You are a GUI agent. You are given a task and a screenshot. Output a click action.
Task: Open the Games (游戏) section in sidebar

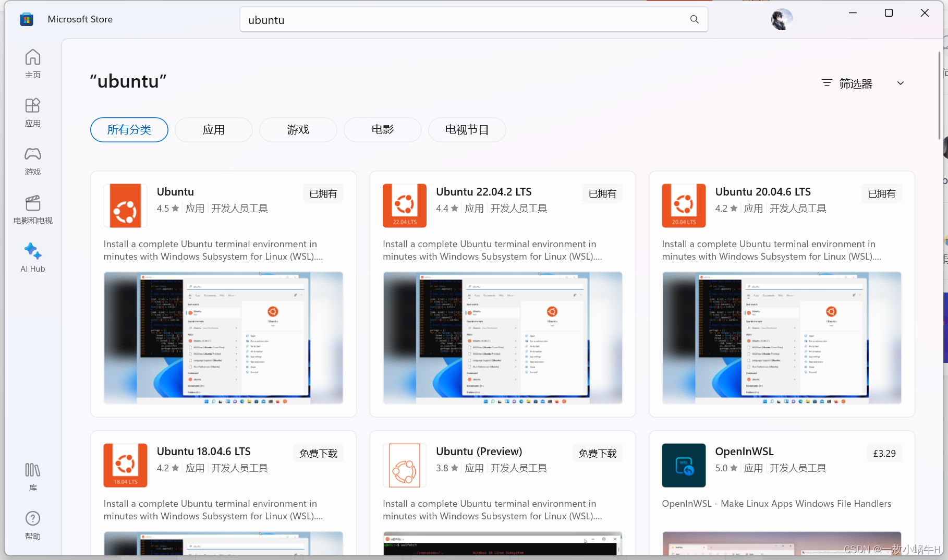click(x=33, y=161)
